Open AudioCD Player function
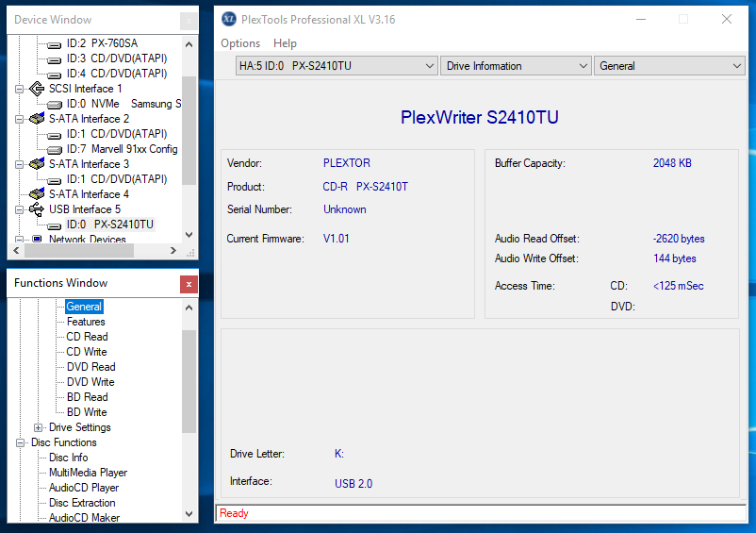 [84, 488]
